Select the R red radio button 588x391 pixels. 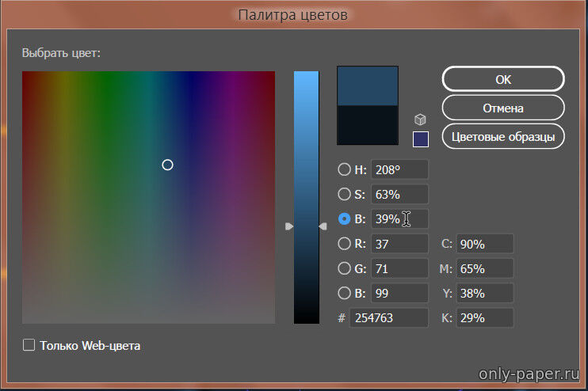[x=344, y=244]
